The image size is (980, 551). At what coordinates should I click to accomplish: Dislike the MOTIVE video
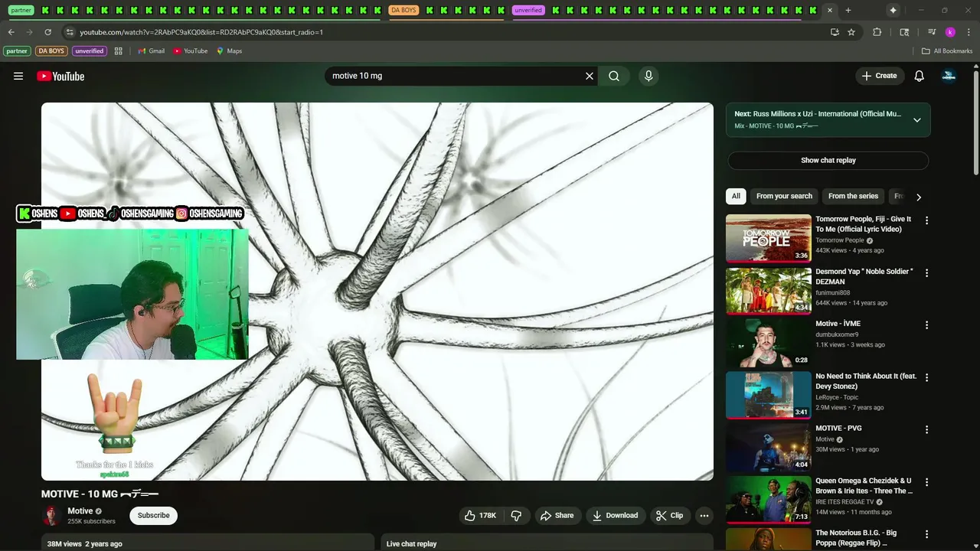click(x=516, y=516)
